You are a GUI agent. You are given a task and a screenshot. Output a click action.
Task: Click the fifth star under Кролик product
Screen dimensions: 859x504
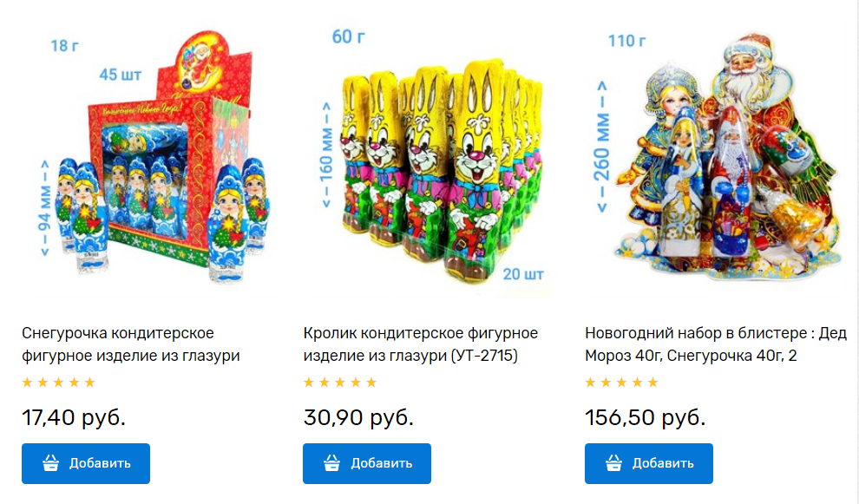371,383
